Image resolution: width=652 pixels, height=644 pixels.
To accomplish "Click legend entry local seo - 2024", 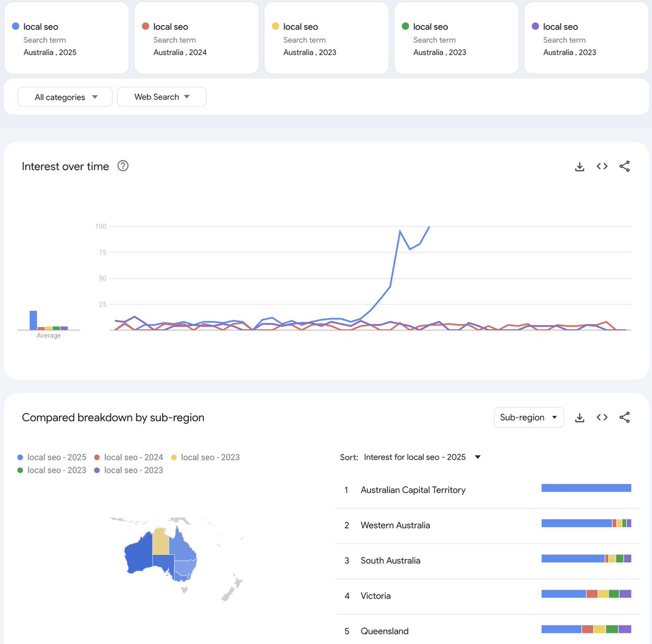I will [x=128, y=457].
